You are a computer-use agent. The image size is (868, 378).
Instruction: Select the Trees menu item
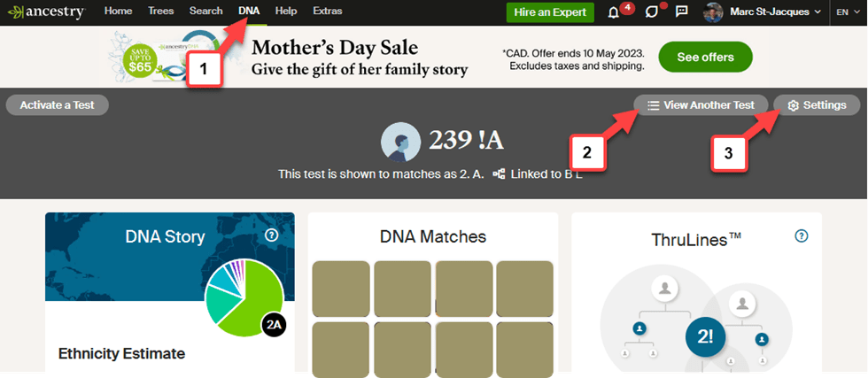pos(160,12)
